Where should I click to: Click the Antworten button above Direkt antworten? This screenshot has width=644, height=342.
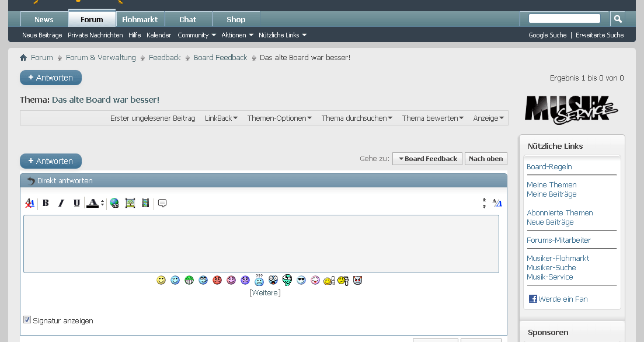point(51,161)
